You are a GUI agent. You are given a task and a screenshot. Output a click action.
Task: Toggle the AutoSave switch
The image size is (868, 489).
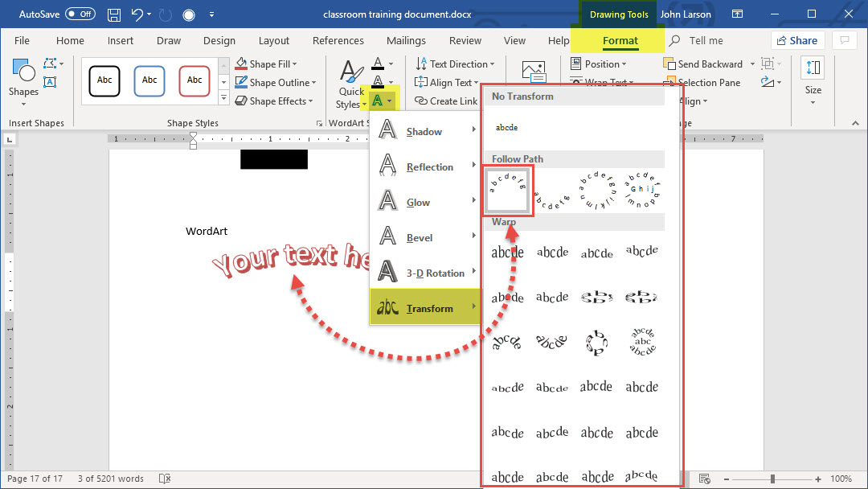coord(80,14)
